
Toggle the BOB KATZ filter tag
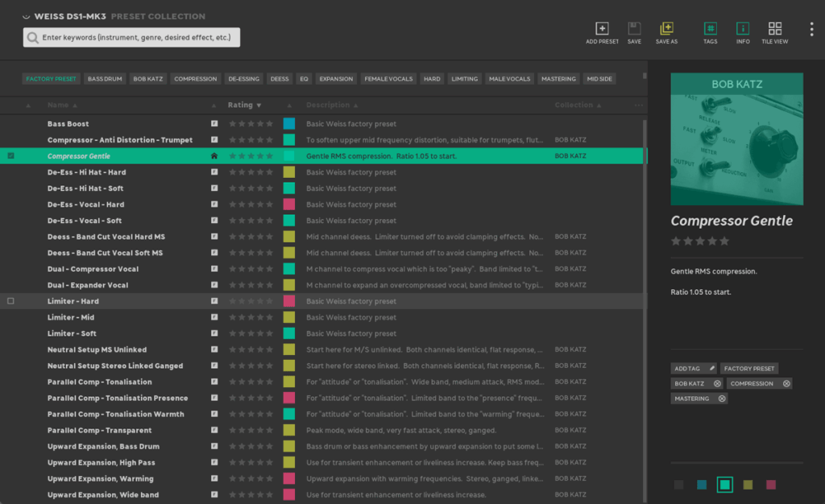point(148,79)
